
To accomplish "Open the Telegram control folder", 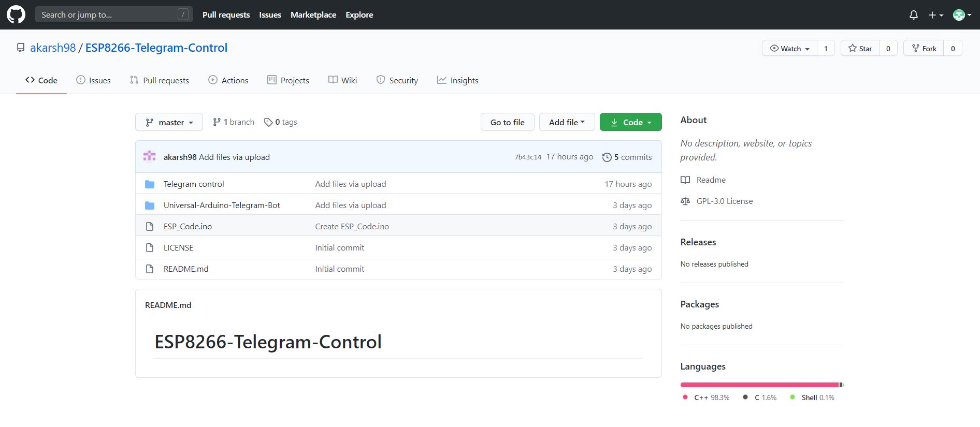I will tap(194, 184).
